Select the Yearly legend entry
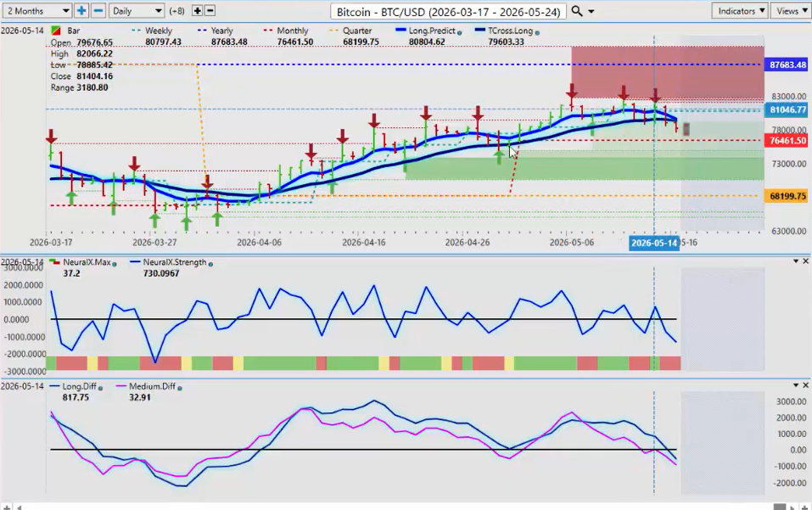 [221, 31]
